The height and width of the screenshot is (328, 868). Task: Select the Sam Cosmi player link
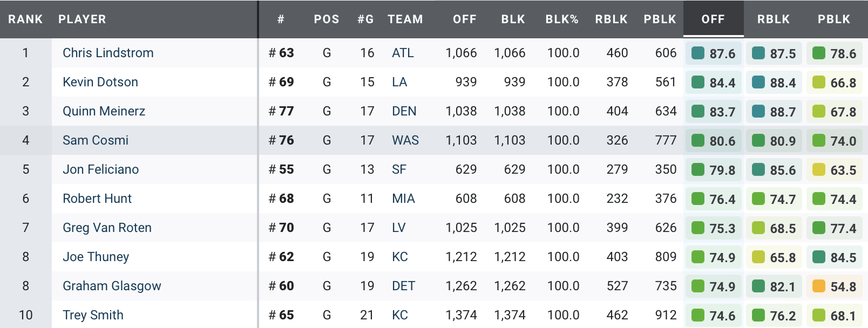click(x=96, y=140)
